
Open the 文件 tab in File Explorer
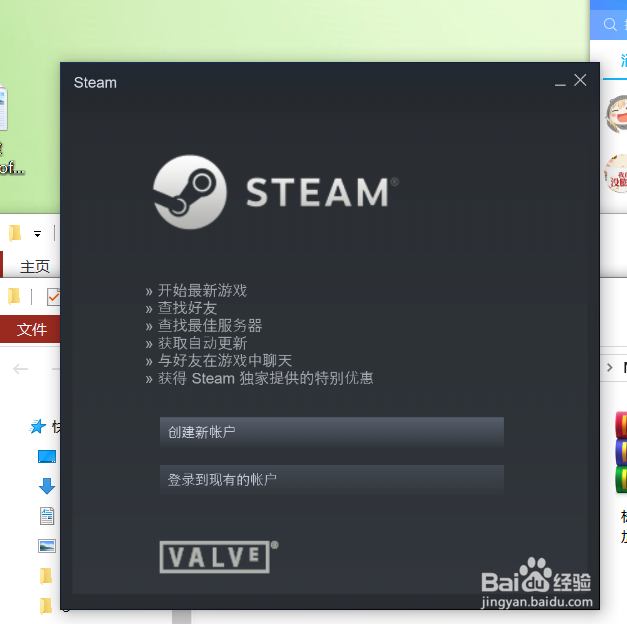click(x=31, y=329)
